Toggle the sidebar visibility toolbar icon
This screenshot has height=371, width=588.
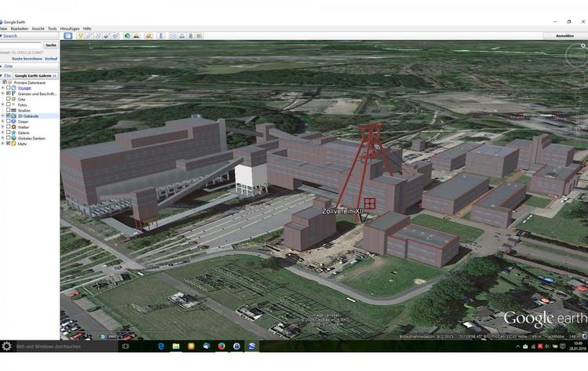click(68, 35)
